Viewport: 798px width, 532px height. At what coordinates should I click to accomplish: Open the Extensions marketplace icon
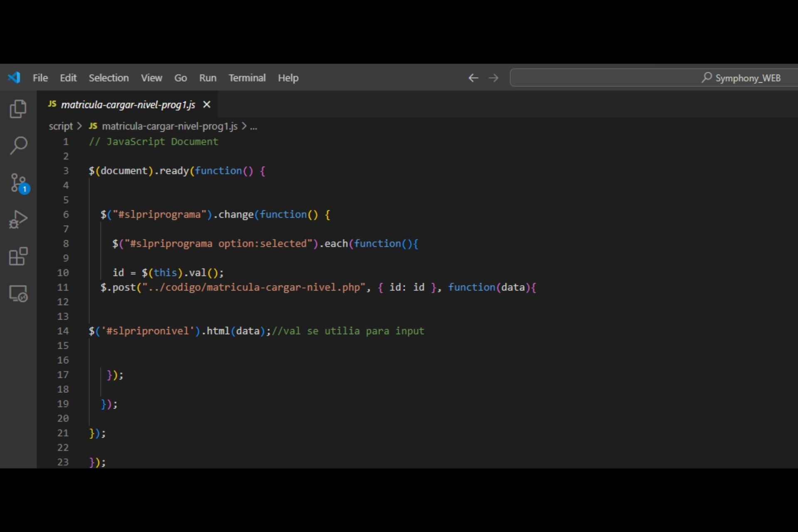coord(18,256)
